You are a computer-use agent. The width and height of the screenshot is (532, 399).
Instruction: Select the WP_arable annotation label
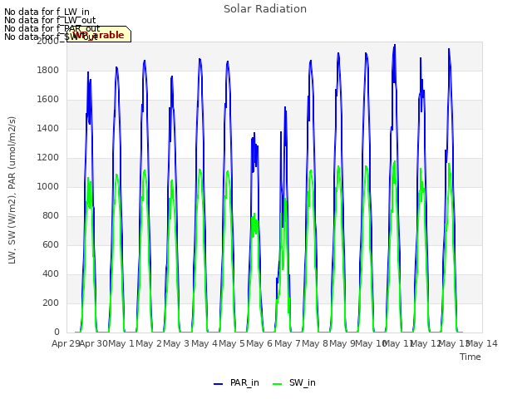99,34
